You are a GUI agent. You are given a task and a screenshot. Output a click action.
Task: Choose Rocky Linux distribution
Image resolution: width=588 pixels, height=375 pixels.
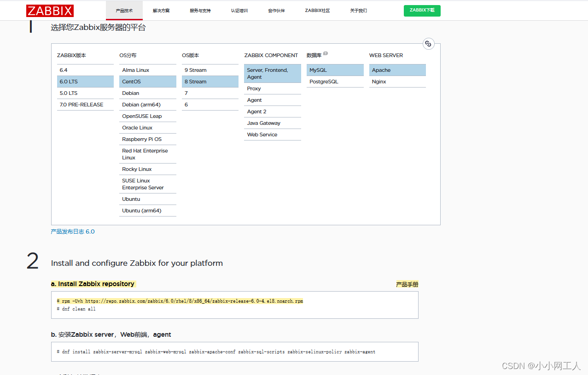148,169
